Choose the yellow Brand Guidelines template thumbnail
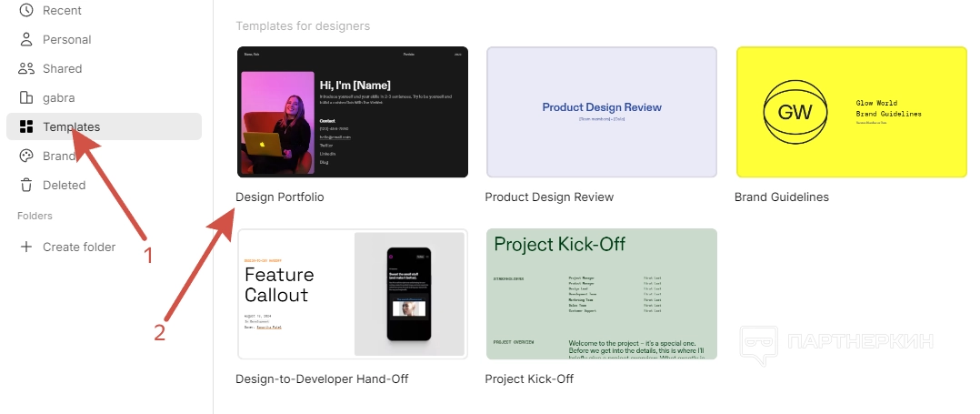The image size is (980, 414). point(851,112)
